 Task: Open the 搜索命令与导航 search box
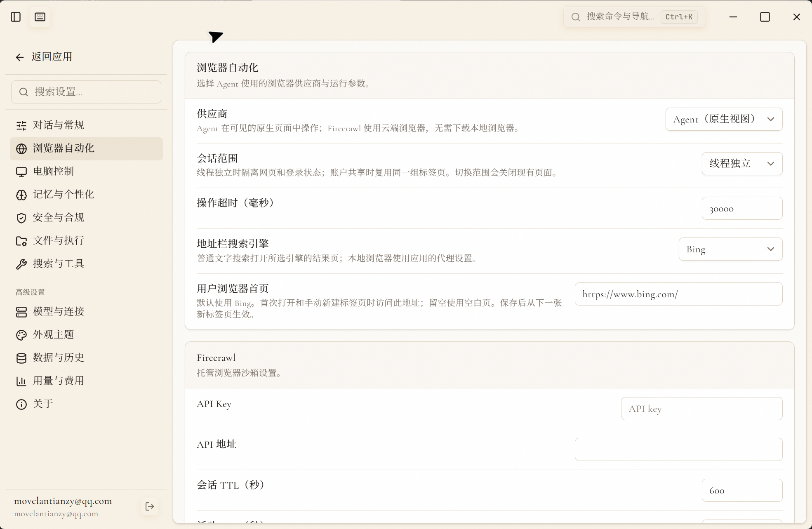coord(634,17)
